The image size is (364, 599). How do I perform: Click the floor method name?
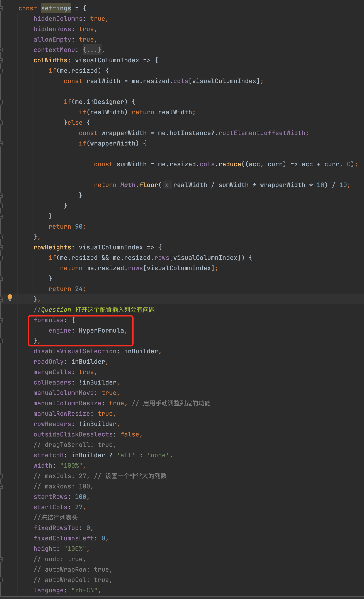(149, 185)
